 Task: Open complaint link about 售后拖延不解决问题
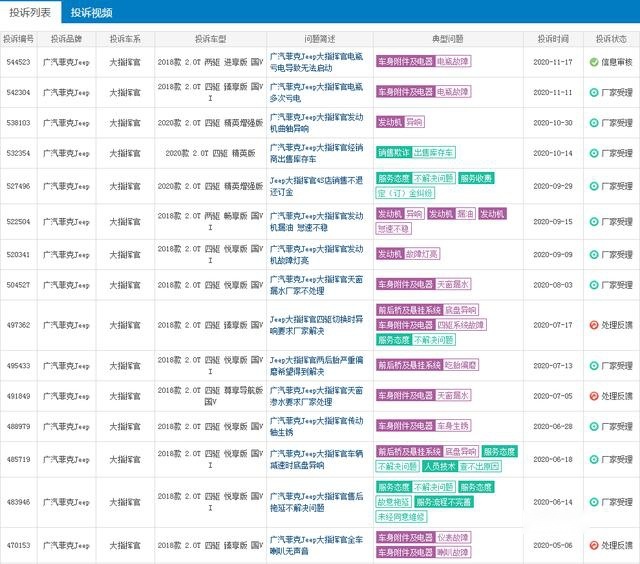click(316, 502)
